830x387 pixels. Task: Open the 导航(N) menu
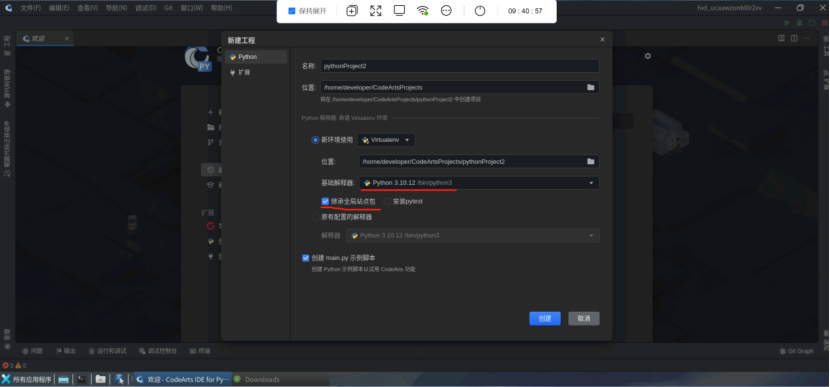pyautogui.click(x=116, y=8)
